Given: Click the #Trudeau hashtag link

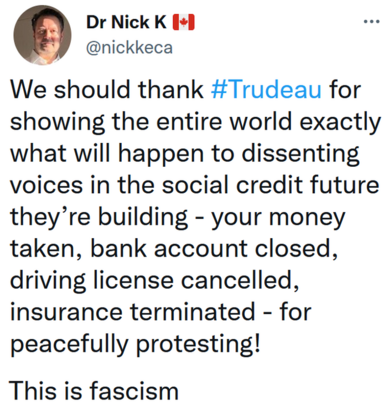Looking at the screenshot, I should pos(266,90).
